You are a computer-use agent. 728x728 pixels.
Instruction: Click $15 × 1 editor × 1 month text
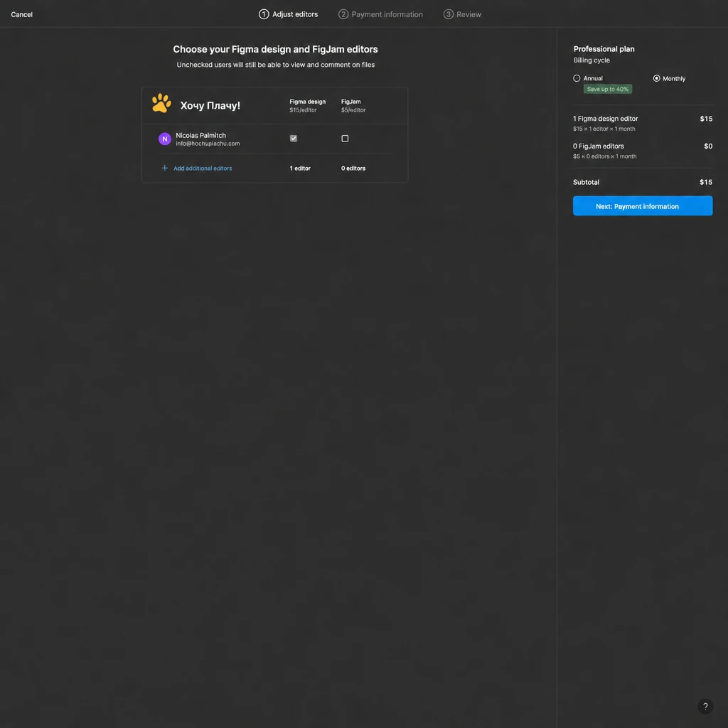[604, 129]
